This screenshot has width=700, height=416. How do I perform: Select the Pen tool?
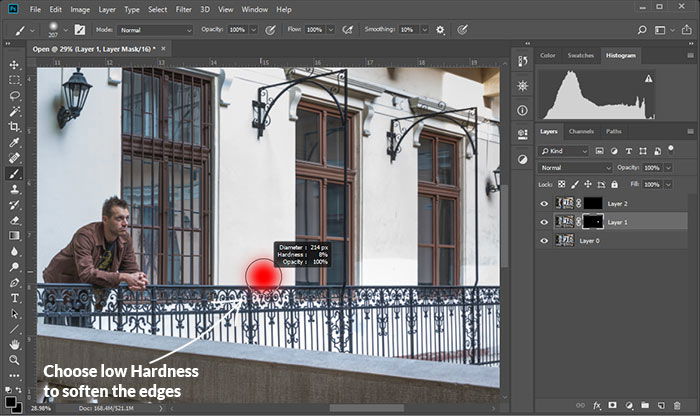(x=14, y=283)
